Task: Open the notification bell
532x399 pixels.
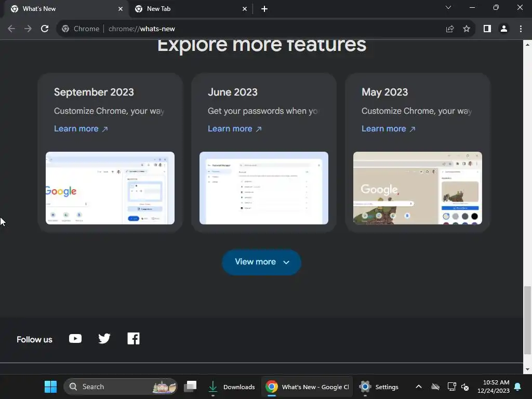Action: coord(518,387)
